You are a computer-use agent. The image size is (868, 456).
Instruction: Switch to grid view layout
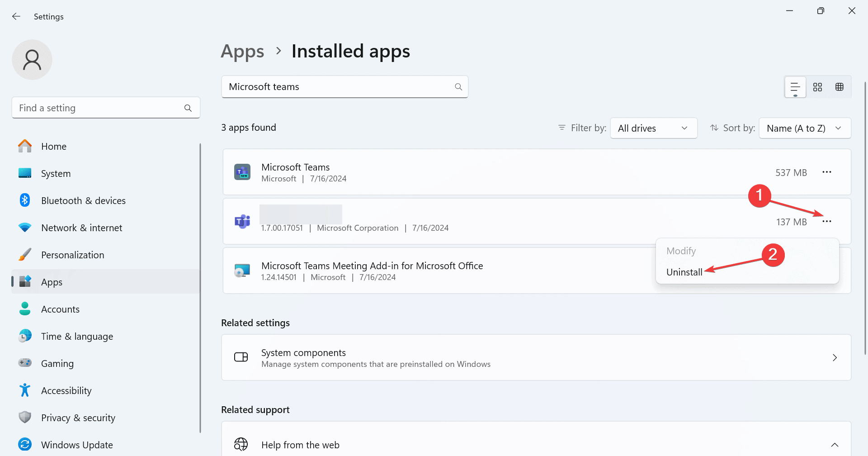tap(817, 87)
